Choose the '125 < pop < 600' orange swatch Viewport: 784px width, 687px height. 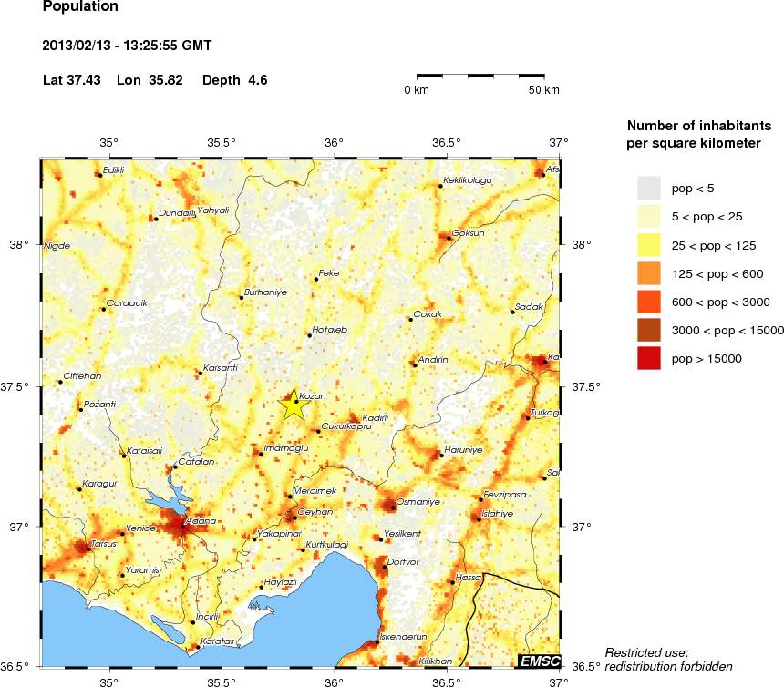[x=648, y=273]
